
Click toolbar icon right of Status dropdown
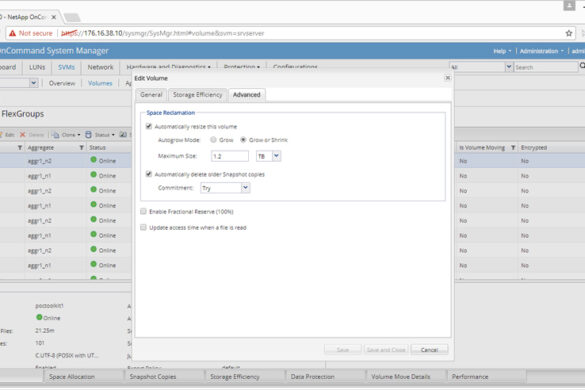coord(123,135)
